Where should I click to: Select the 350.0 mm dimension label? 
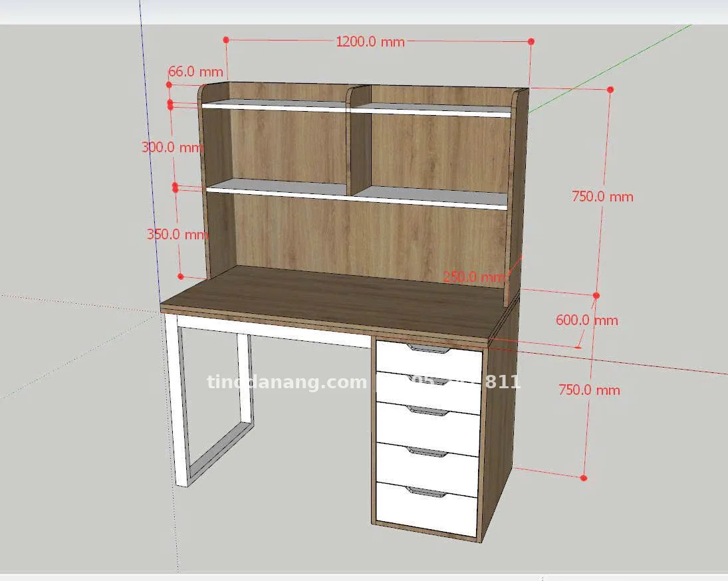(x=177, y=234)
